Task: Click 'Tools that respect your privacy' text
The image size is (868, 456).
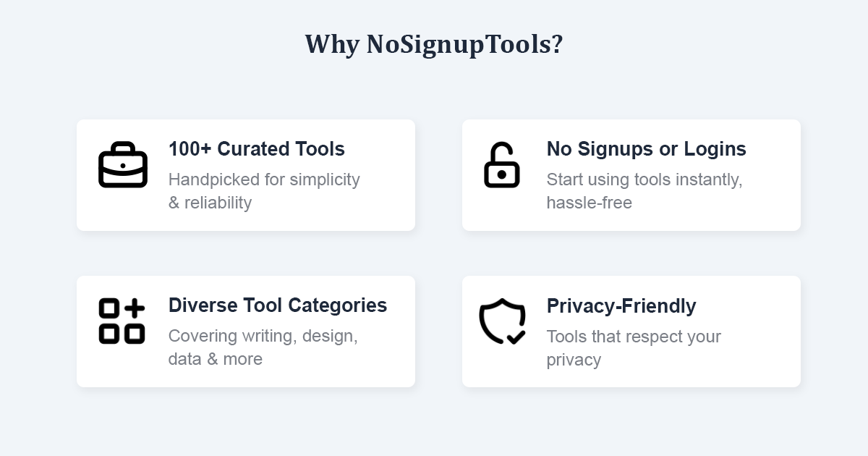Action: tap(634, 337)
